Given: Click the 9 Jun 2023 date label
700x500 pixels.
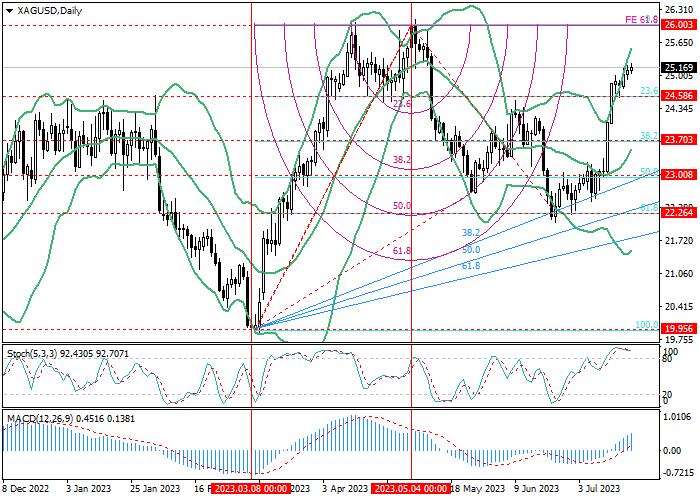Looking at the screenshot, I should click(536, 488).
